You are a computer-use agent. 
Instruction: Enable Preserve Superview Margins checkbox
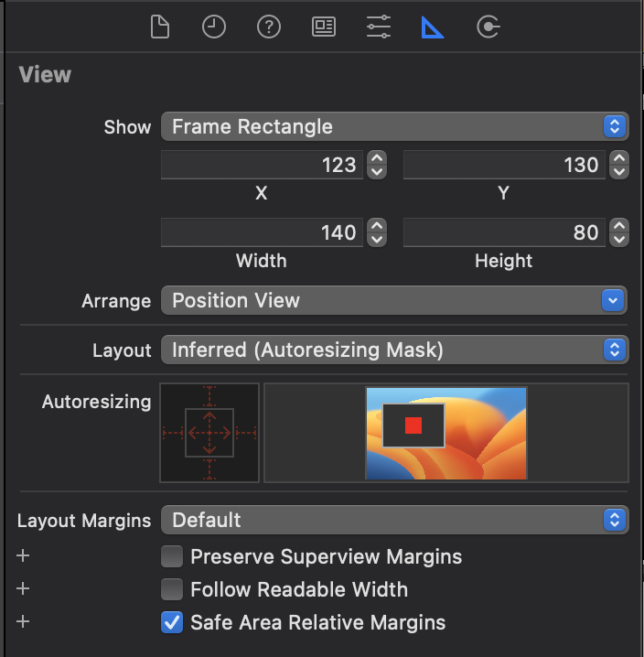tap(172, 556)
